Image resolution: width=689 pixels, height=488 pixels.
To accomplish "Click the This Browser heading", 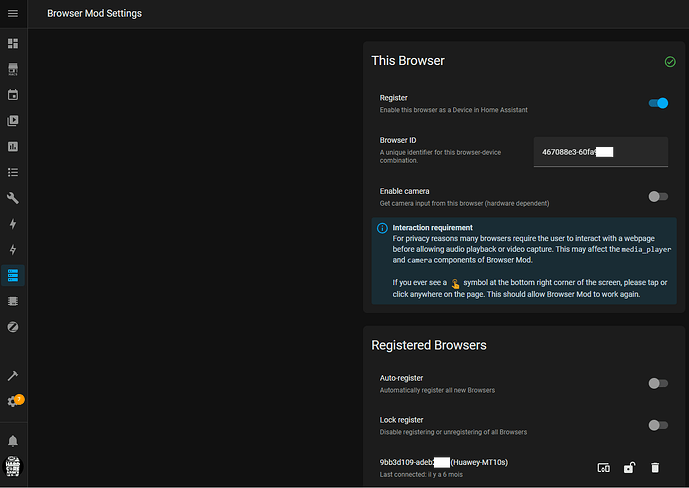I will tap(408, 61).
